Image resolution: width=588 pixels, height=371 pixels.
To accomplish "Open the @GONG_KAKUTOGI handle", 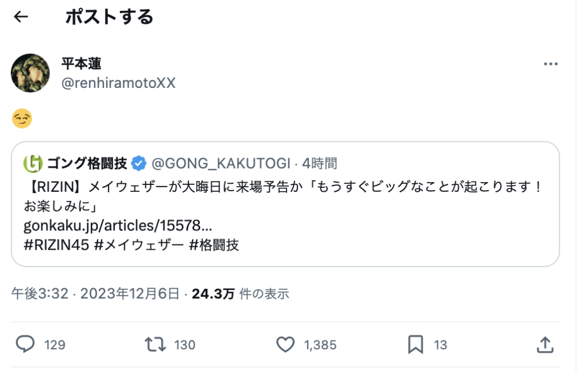I will click(221, 164).
